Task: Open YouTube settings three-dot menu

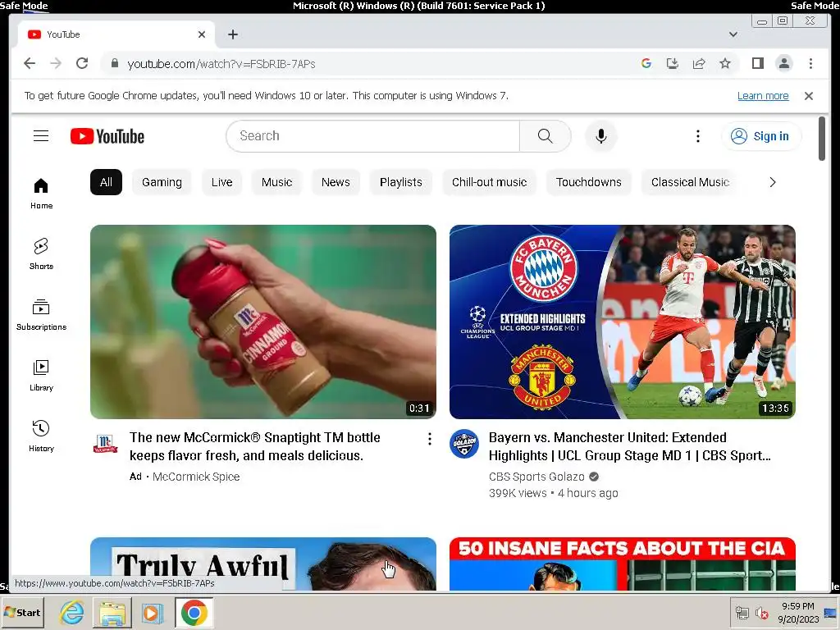Action: click(x=697, y=136)
